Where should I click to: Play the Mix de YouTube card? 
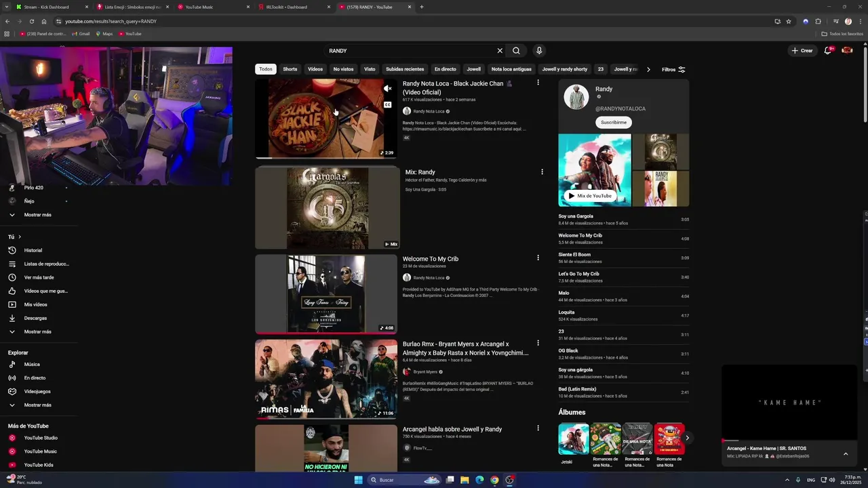click(589, 196)
